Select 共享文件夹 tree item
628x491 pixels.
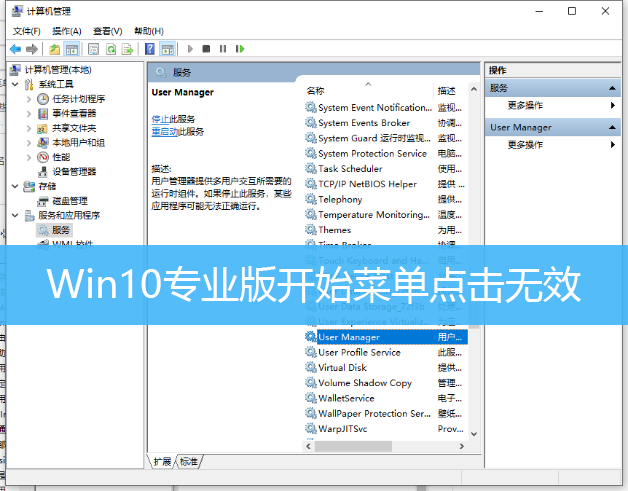point(74,128)
